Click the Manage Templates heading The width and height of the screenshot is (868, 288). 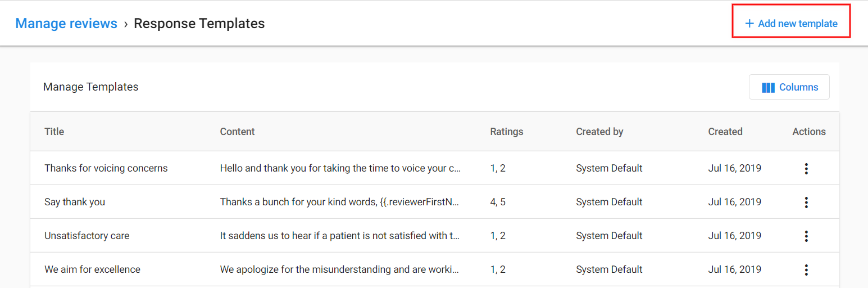[90, 87]
